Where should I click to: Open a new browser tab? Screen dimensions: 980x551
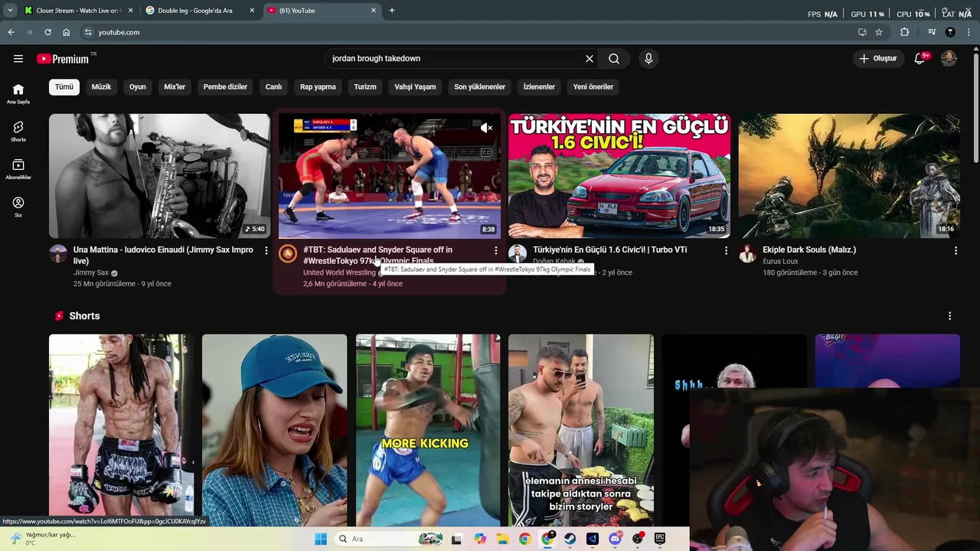click(x=392, y=10)
